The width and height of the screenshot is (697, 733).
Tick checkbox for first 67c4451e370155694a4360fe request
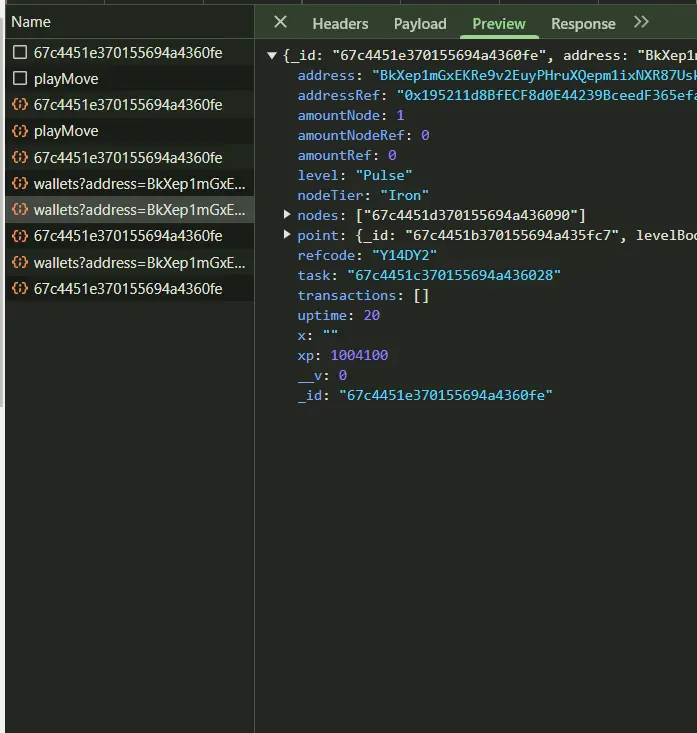[x=20, y=52]
